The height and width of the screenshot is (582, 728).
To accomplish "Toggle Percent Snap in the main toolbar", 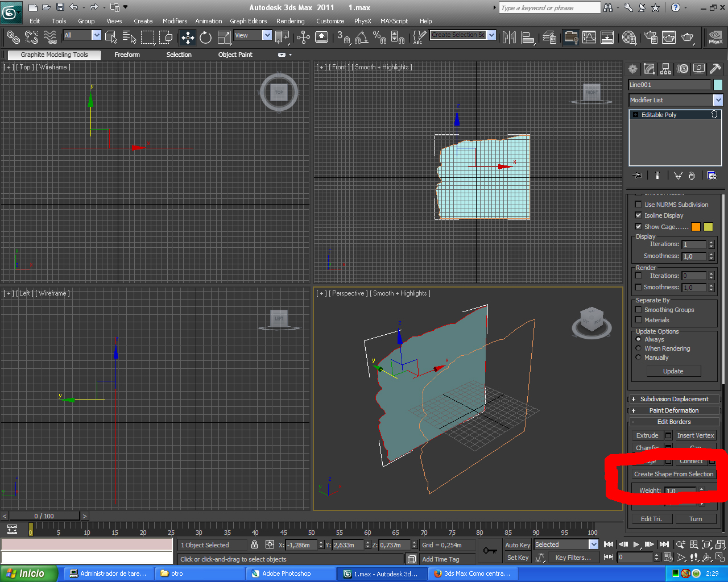I will 379,38.
